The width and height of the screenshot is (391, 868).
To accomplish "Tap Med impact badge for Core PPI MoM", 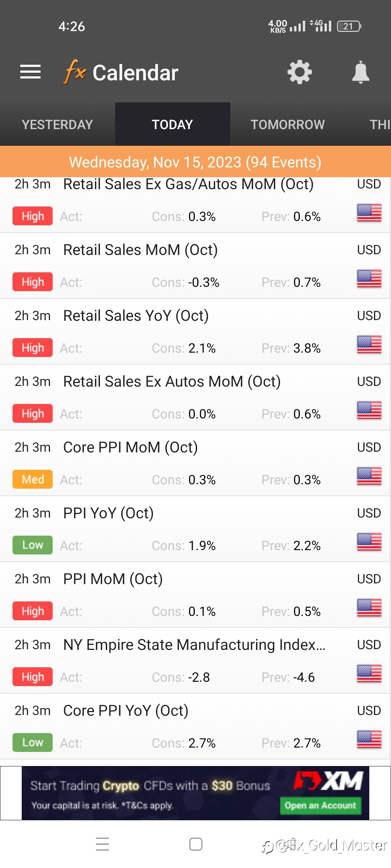I will pos(33,479).
